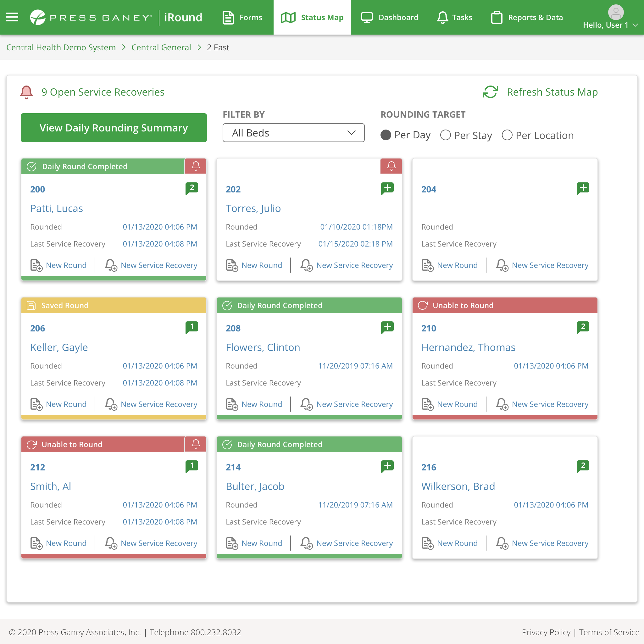This screenshot has height=644, width=644.
Task: Open patient Wilkerson, Brad
Action: pyautogui.click(x=458, y=486)
